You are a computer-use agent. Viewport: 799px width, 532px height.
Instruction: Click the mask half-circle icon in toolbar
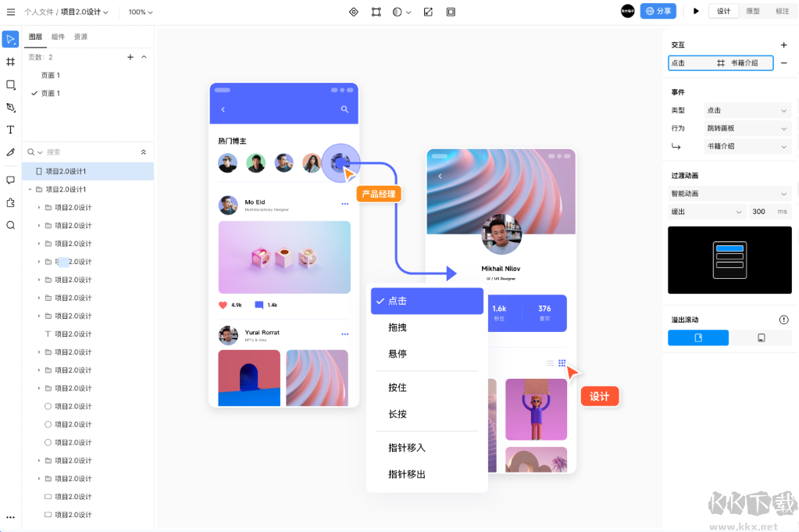coord(398,12)
